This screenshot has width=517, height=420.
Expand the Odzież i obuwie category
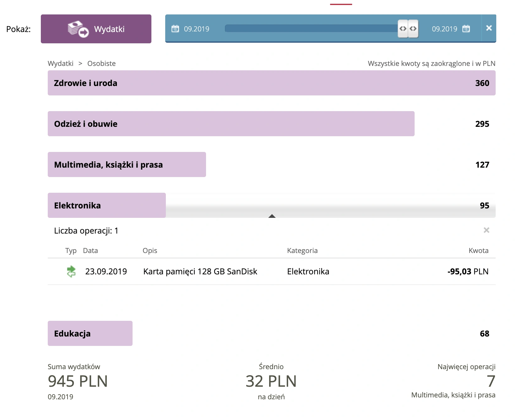pyautogui.click(x=231, y=124)
